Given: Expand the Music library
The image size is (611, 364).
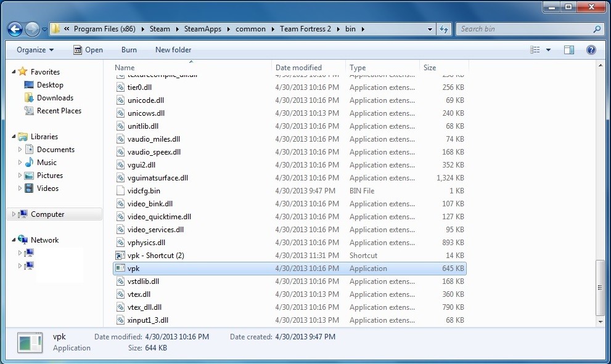Looking at the screenshot, I should 20,163.
